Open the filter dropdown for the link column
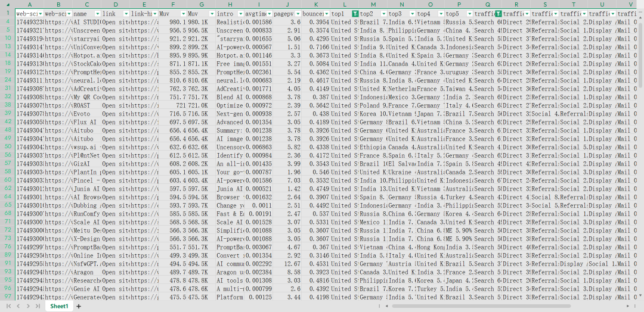This screenshot has height=312, width=644. tap(126, 14)
